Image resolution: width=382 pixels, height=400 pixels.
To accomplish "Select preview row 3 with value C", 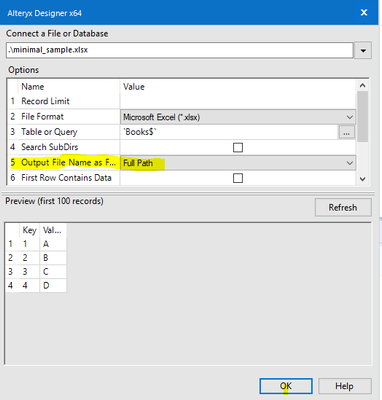I will coord(36,272).
